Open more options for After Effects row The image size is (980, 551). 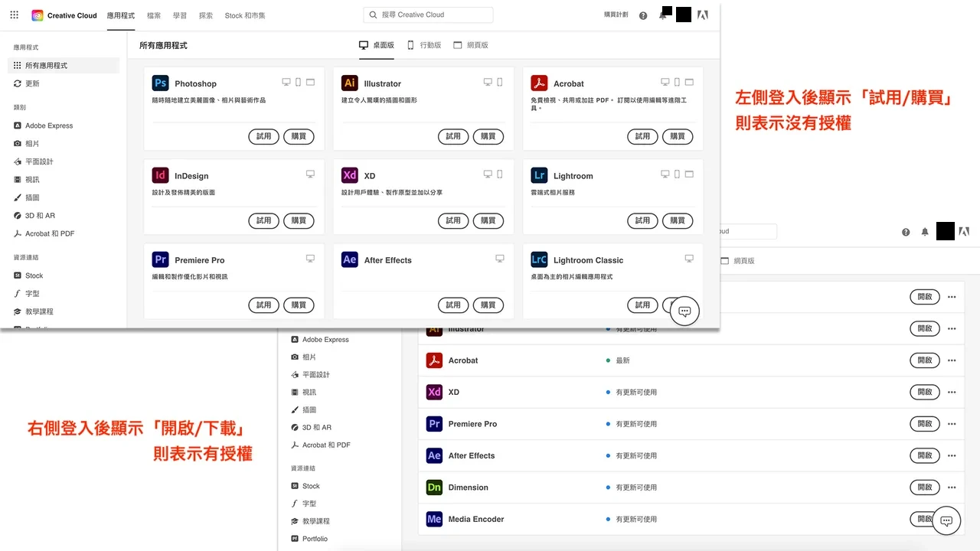pyautogui.click(x=952, y=455)
